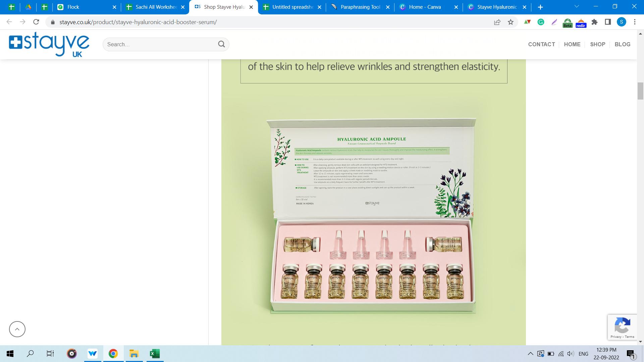
Task: Click the search magnifier icon in Stayve search bar
Action: 221,44
